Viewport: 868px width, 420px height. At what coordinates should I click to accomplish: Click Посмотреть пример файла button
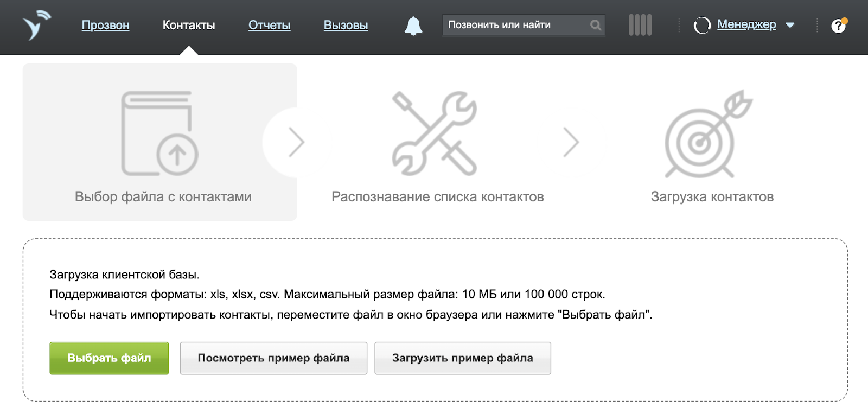click(273, 358)
